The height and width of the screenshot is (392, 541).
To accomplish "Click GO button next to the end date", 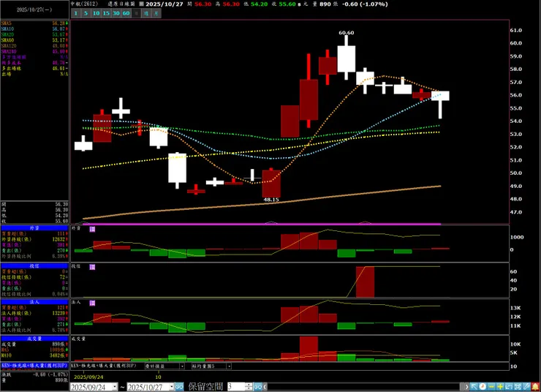I will [x=179, y=387].
